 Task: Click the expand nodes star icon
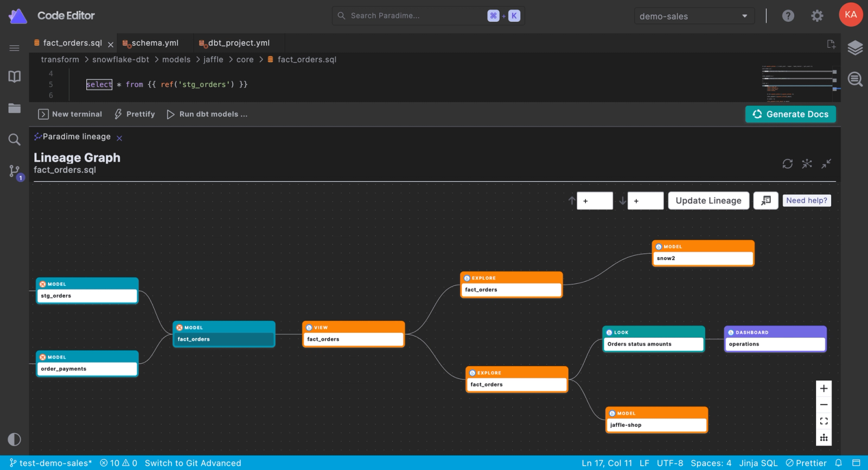pyautogui.click(x=807, y=163)
